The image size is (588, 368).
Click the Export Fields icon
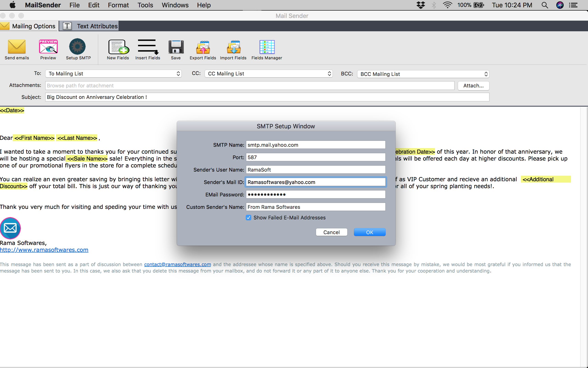coord(203,47)
